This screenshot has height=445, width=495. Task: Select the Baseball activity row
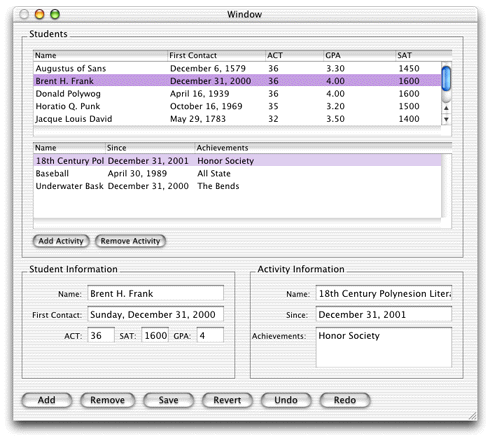click(x=237, y=173)
